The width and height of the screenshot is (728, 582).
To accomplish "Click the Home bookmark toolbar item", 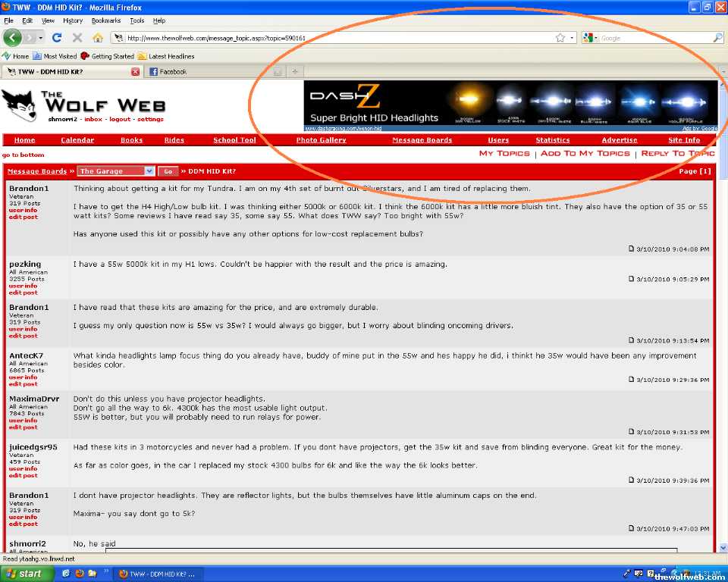I will [15, 56].
